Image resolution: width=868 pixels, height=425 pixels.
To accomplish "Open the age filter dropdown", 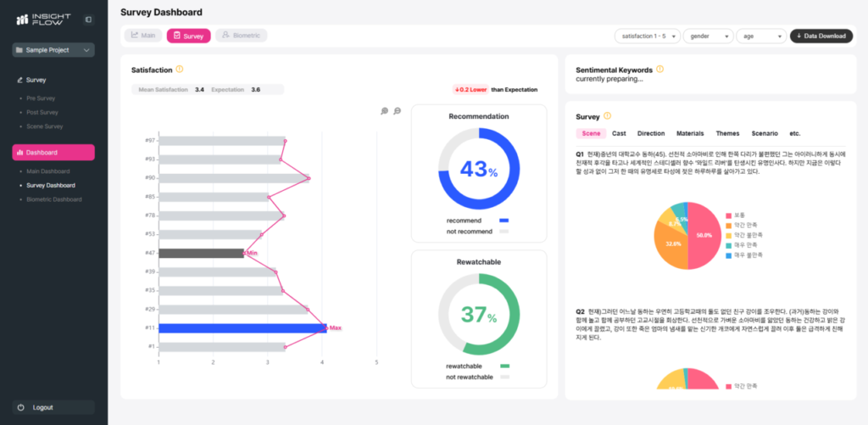I will point(760,36).
